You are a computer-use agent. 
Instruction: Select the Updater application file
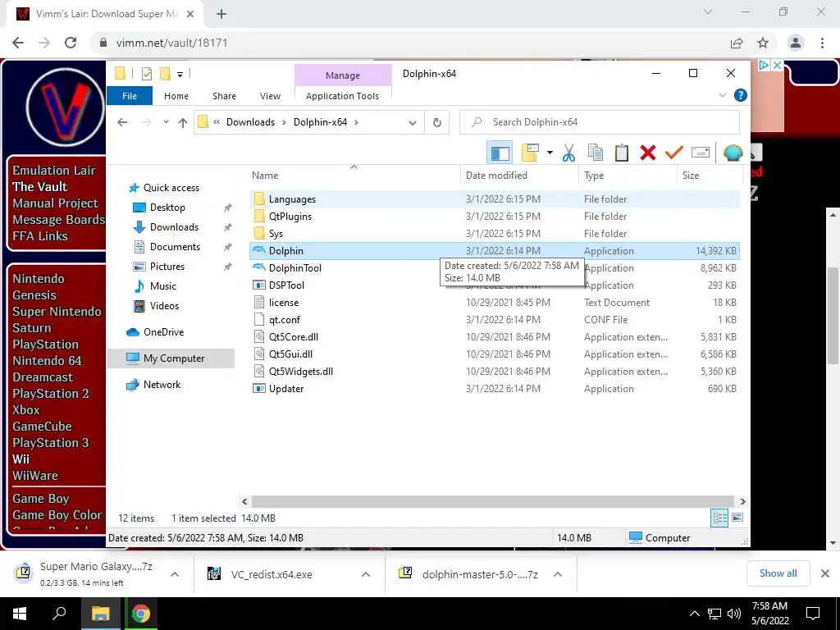coord(495,388)
